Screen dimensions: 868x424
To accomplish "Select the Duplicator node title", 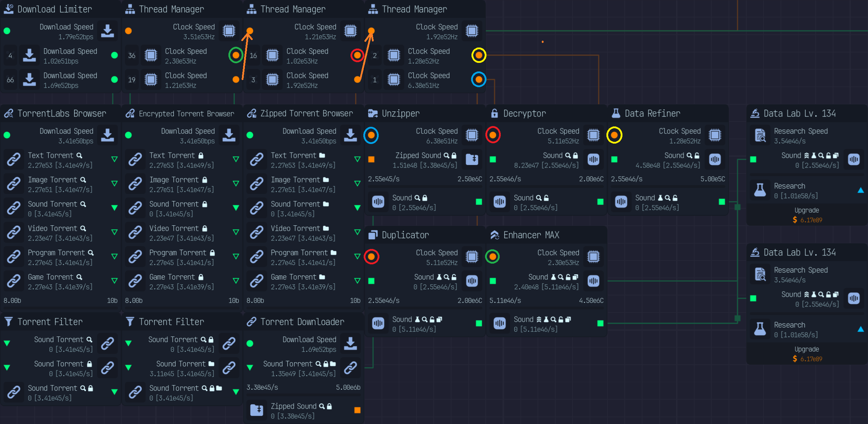I will (405, 235).
